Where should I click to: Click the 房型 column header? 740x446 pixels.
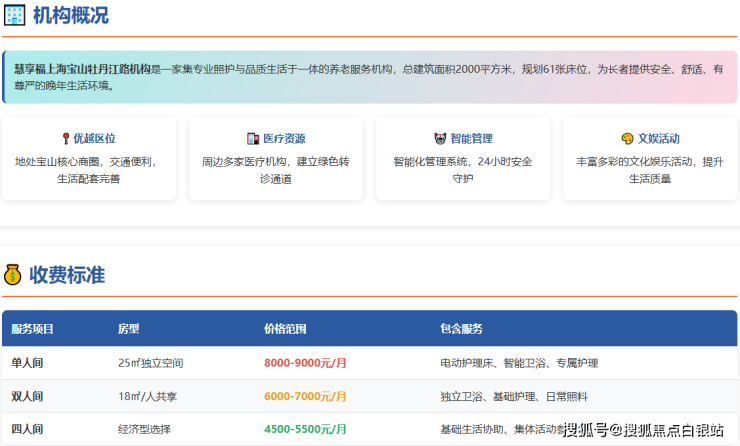pos(128,329)
